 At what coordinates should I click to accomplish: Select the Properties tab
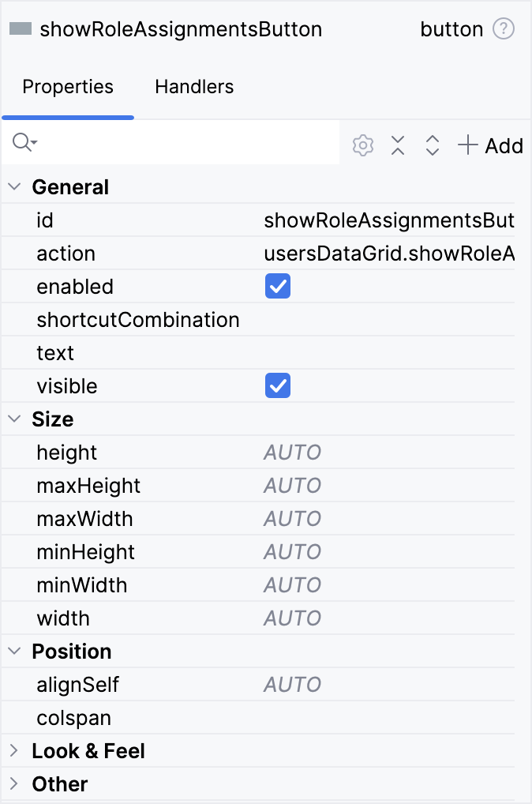pyautogui.click(x=68, y=87)
